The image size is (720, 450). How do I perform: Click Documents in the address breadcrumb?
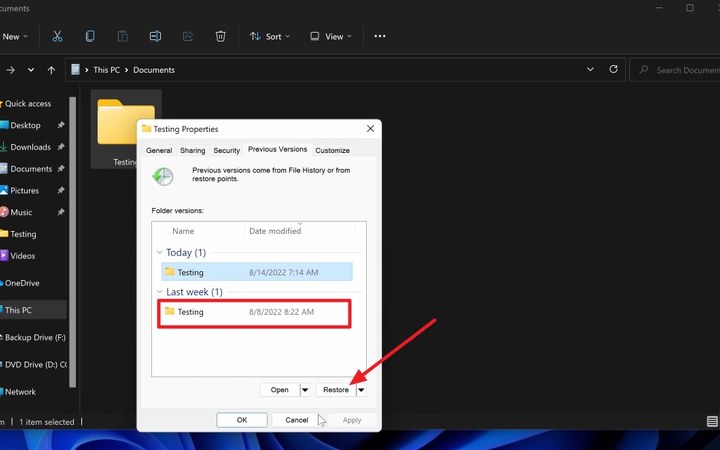154,70
